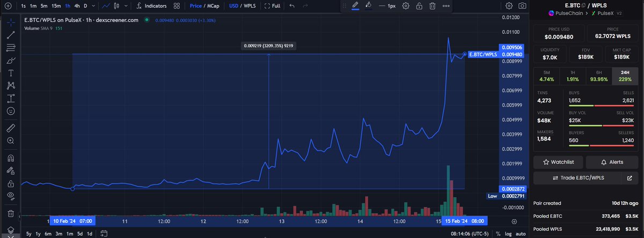Toggle lock all drawings in left toolbar
Screen dimensions: 644x238
pyautogui.click(x=10, y=184)
